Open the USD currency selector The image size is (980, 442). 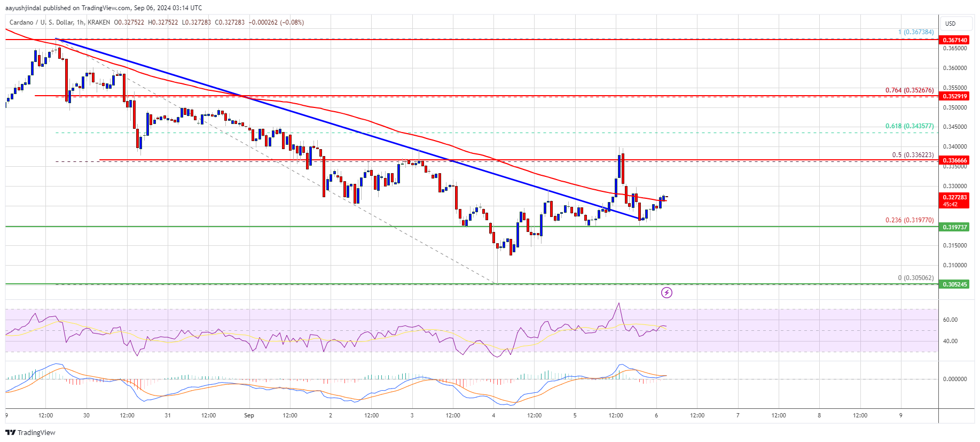tap(951, 24)
